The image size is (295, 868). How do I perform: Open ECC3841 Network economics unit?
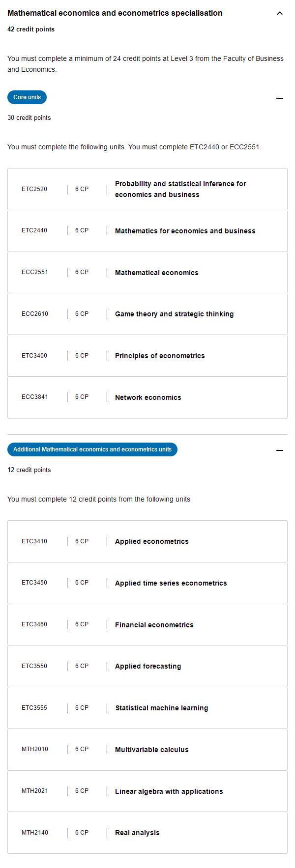coord(147,397)
